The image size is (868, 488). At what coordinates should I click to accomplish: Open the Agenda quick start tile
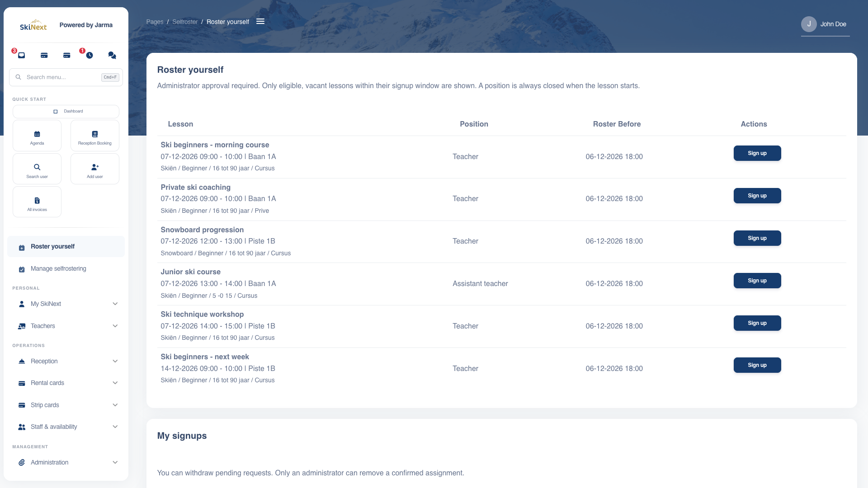click(37, 136)
